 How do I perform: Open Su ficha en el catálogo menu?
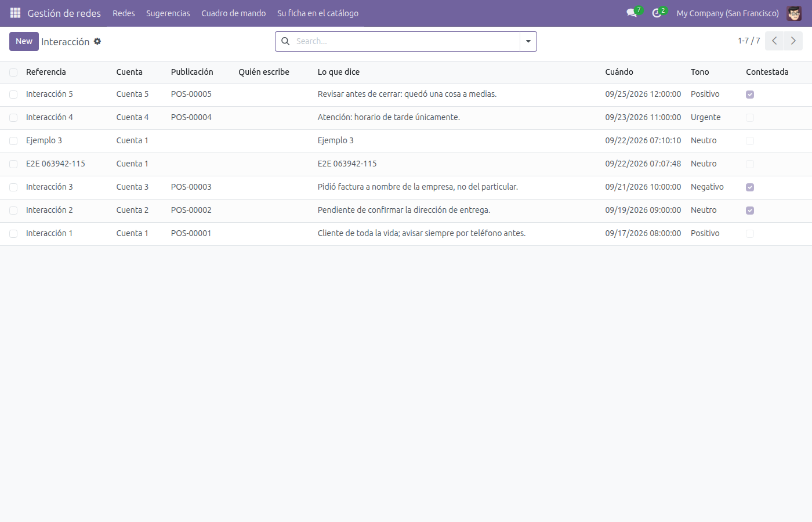318,13
